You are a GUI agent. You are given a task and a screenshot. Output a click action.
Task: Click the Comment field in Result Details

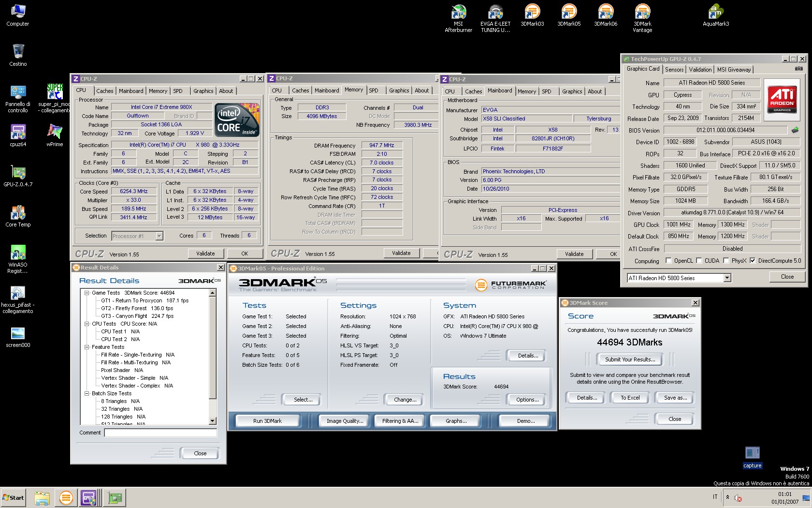point(160,433)
